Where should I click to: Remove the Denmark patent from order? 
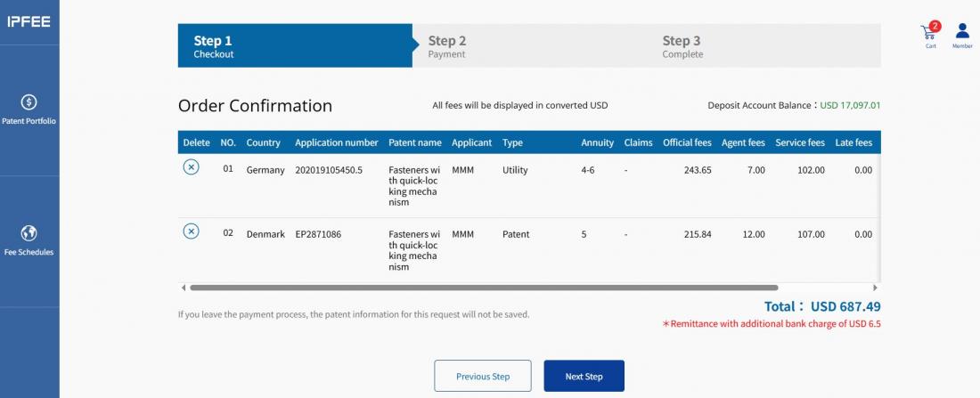coord(191,231)
